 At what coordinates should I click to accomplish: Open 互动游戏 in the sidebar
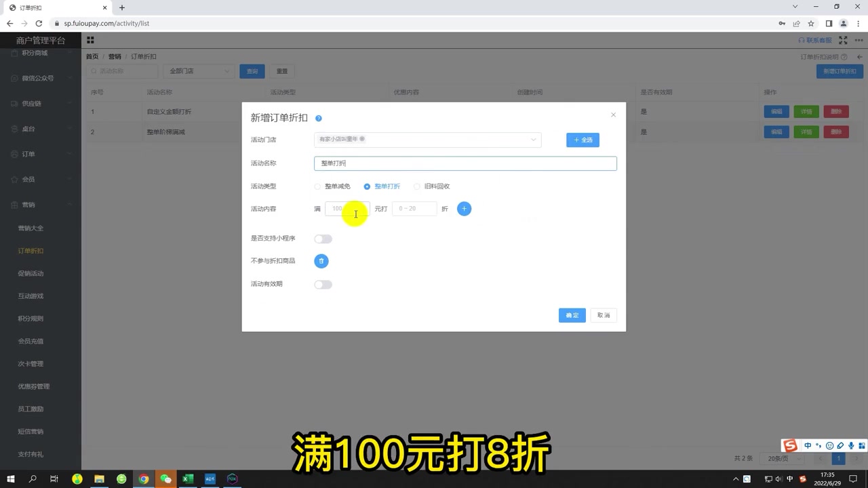pos(31,296)
